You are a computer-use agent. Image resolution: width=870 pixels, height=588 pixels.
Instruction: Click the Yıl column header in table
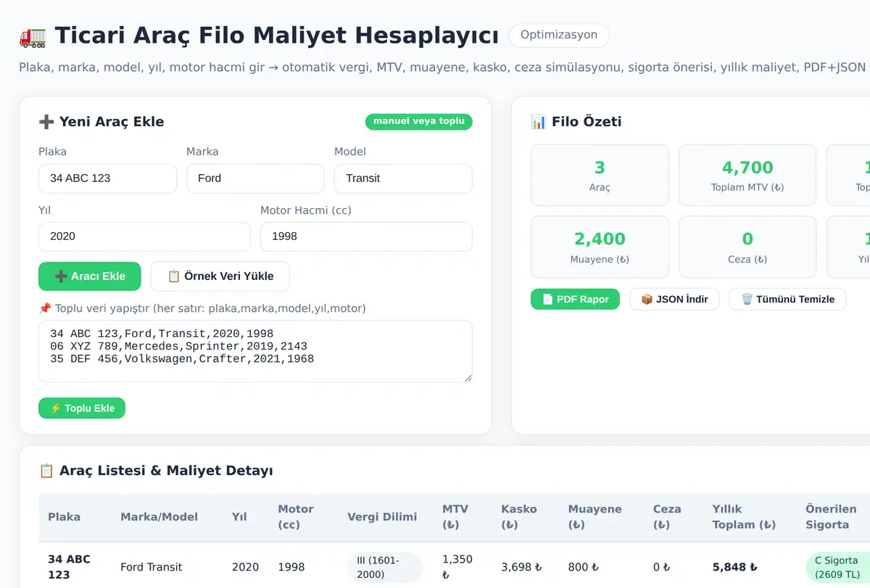pyautogui.click(x=239, y=517)
